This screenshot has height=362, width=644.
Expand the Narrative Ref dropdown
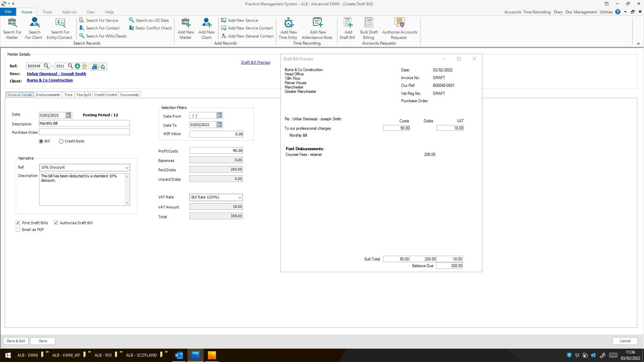pyautogui.click(x=127, y=167)
